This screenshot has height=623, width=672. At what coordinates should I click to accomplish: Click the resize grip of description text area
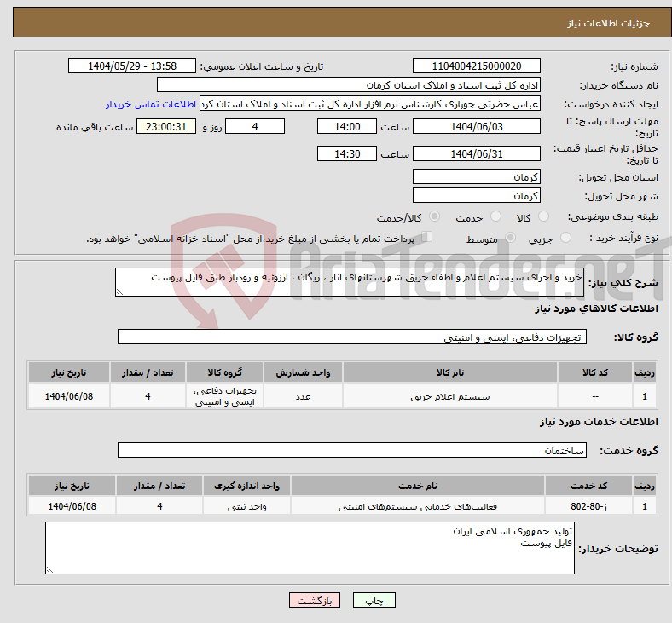[119, 292]
